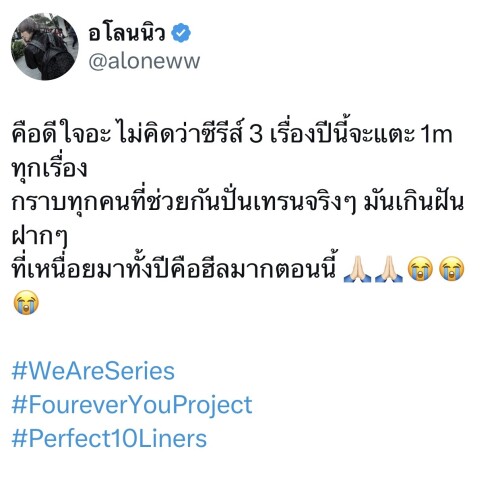Click the second praying hands emoji
Image resolution: width=500 pixels, height=488 pixels.
pyautogui.click(x=389, y=269)
